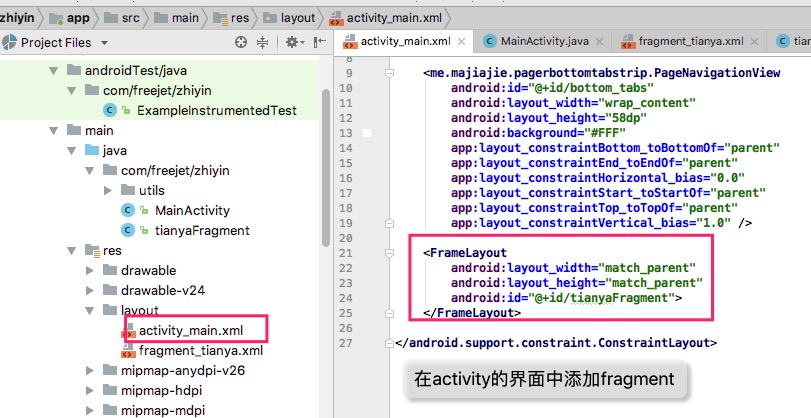Screen dimensions: 811x418
Task: Close the MainActivity.java tab
Action: pos(599,42)
